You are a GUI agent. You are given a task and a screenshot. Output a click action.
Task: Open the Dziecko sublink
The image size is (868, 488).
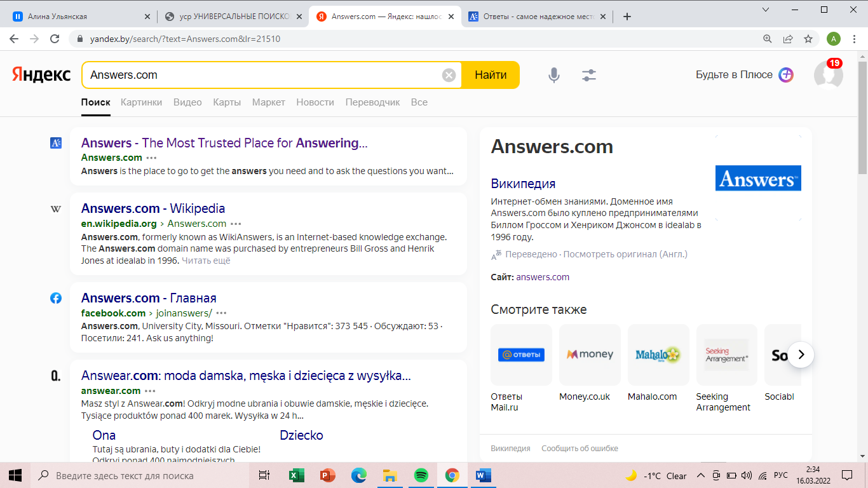(301, 435)
